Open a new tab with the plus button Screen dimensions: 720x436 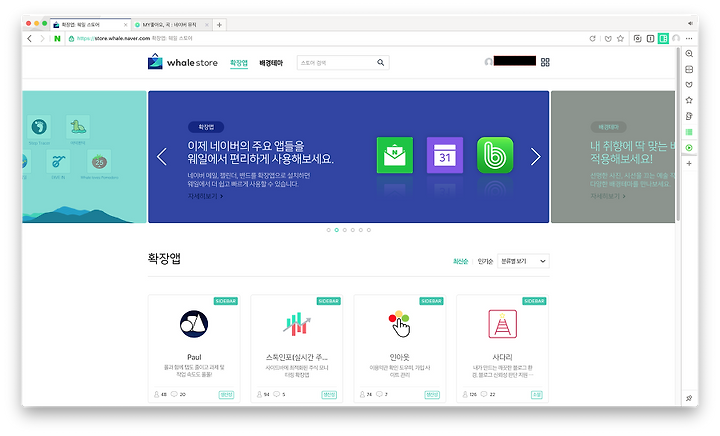point(219,25)
